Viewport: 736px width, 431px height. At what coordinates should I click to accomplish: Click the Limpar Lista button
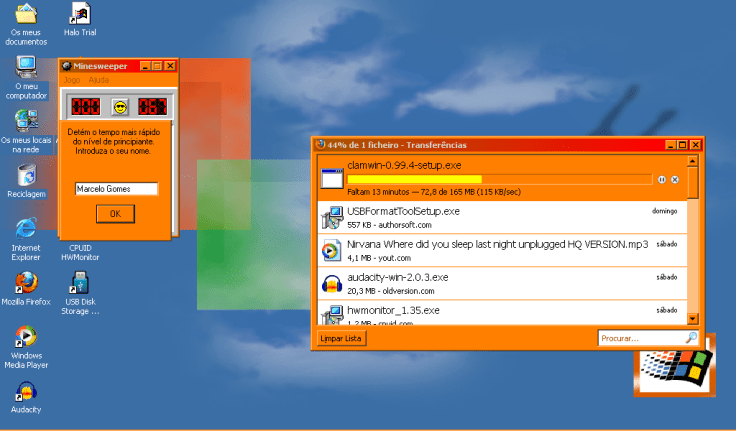[342, 339]
